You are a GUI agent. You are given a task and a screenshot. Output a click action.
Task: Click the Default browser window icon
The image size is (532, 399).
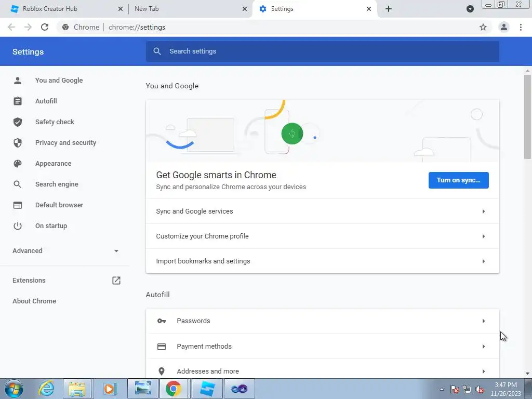(x=18, y=205)
